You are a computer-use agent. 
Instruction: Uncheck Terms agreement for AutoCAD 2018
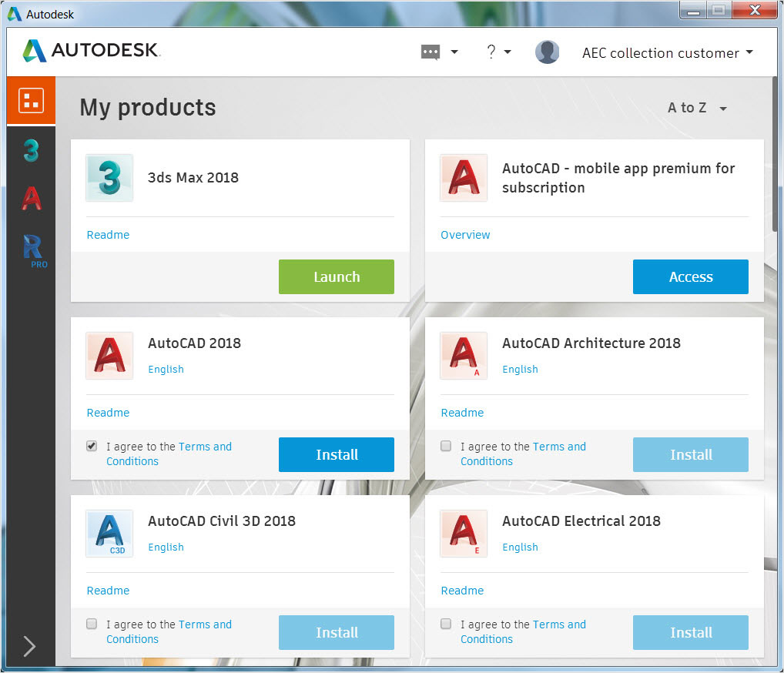[x=92, y=446]
